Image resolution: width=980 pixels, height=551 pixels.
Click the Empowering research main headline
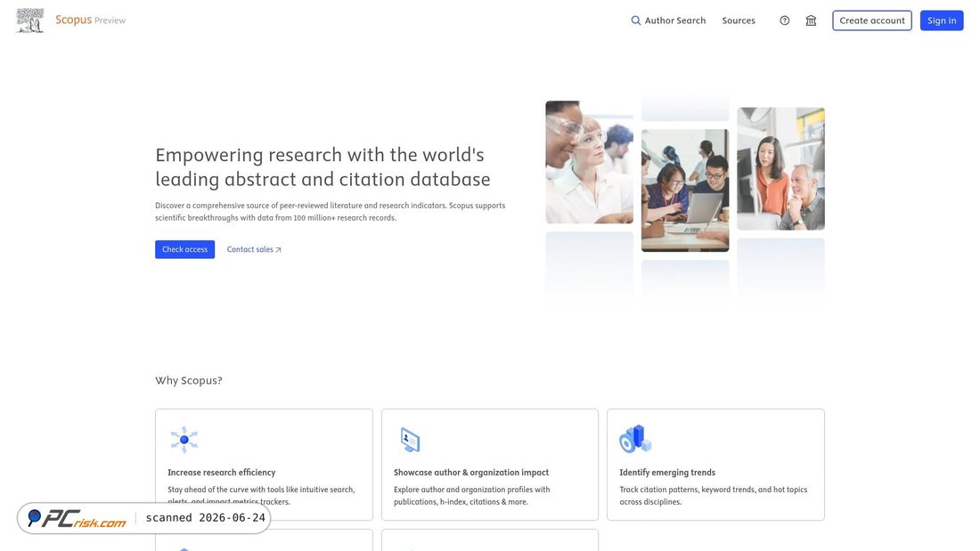click(x=323, y=166)
